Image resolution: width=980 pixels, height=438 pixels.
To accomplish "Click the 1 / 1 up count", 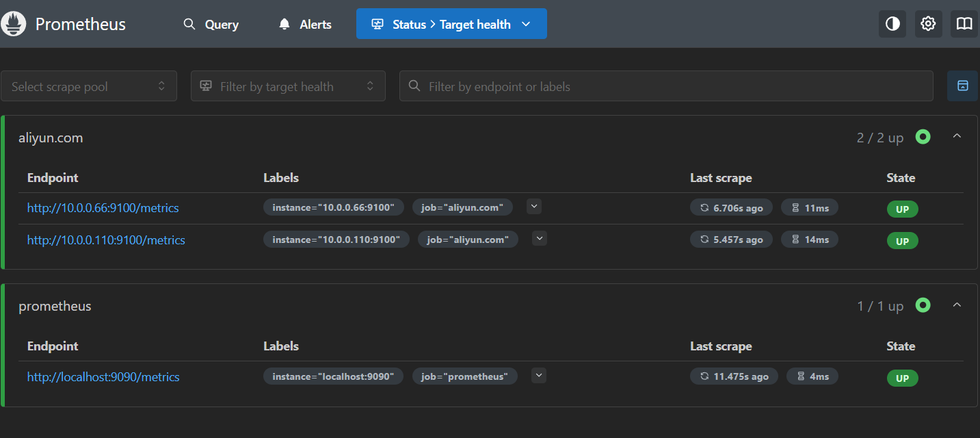I will tap(880, 306).
